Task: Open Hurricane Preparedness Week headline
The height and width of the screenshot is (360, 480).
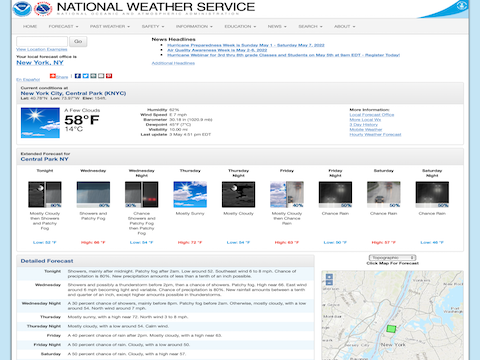Action: tap(246, 45)
